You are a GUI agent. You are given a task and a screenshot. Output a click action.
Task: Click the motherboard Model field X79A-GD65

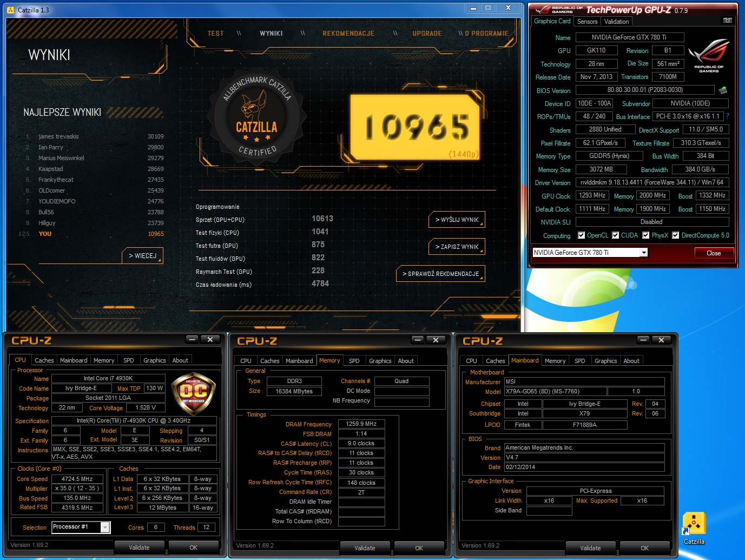pos(555,391)
